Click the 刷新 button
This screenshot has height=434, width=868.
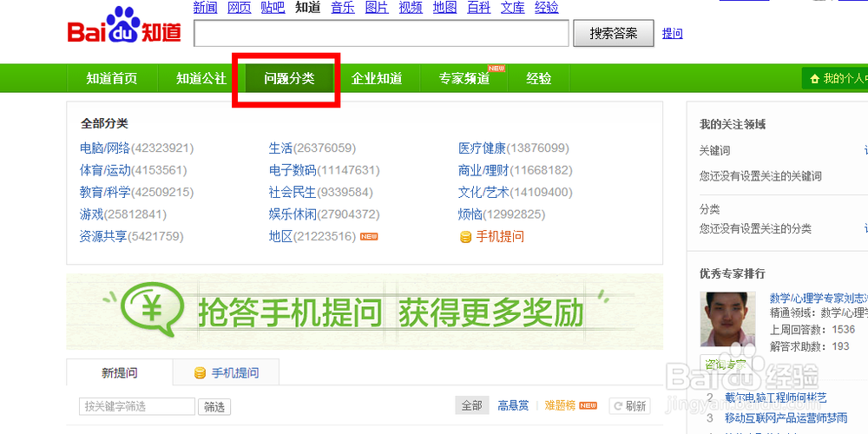click(630, 406)
